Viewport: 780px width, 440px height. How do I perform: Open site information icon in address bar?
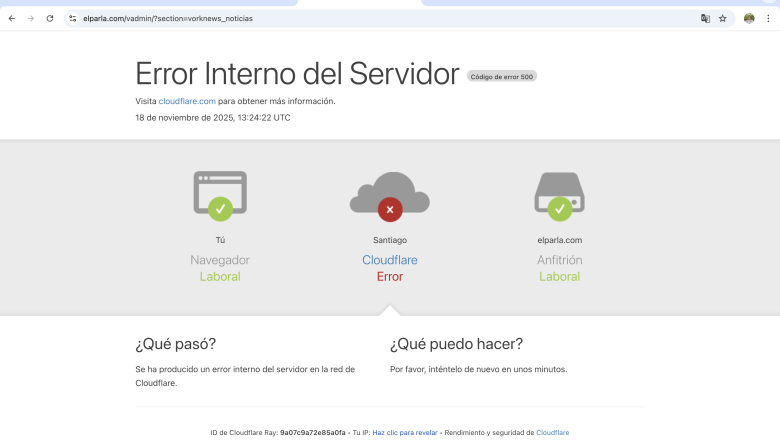pos(73,18)
